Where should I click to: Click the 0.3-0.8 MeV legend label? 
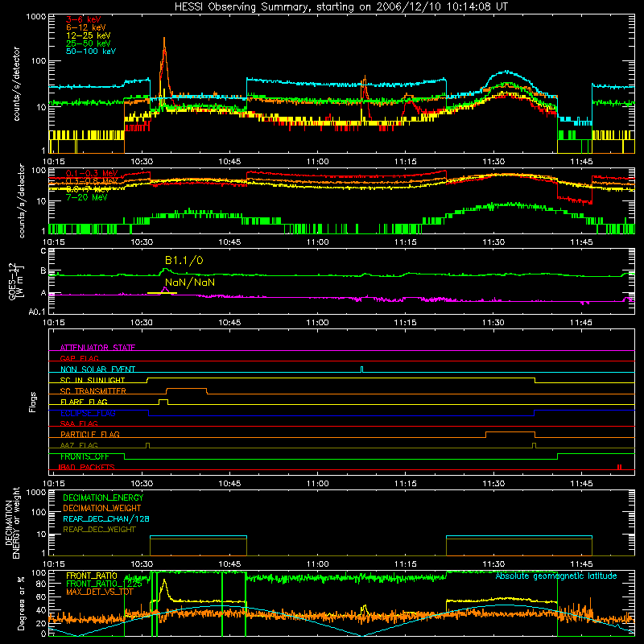(x=92, y=181)
